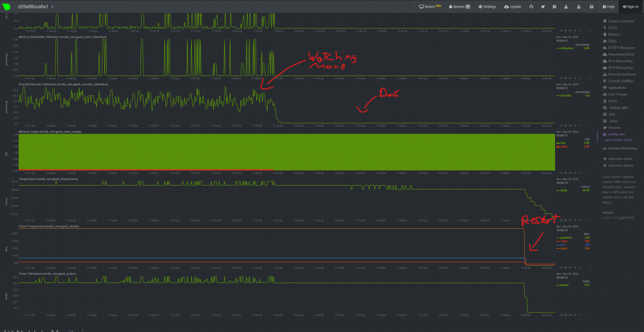This screenshot has width=644, height=332.
Task: Go to the Sensors section
Action: tap(614, 128)
